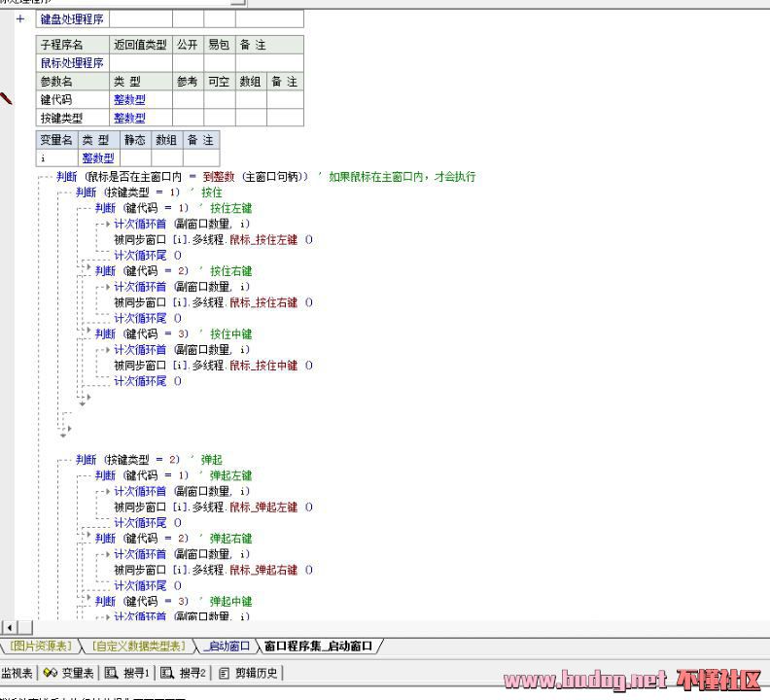This screenshot has height=700, width=770.
Task: Click the 剪辑历史 clipboard icon
Action: 225,673
